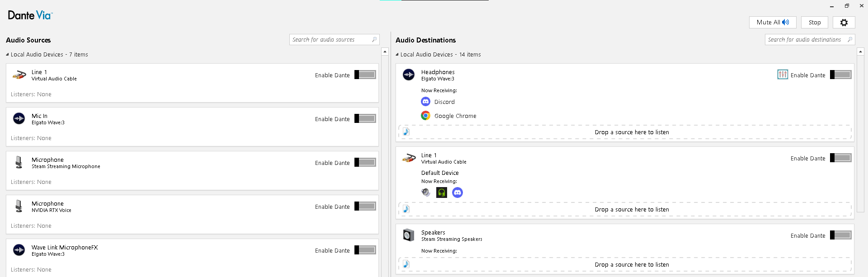Click the Google Chrome icon under Headphones
868x277 pixels.
click(x=425, y=116)
